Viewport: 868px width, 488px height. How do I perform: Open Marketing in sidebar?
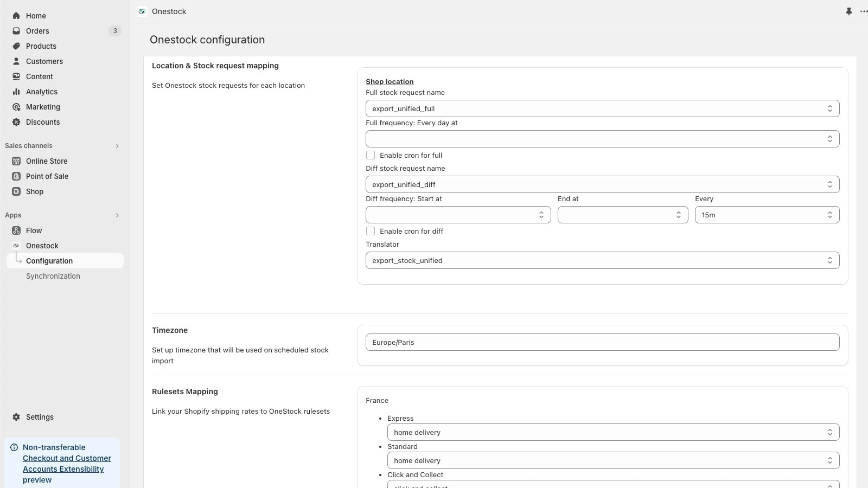tap(65, 107)
